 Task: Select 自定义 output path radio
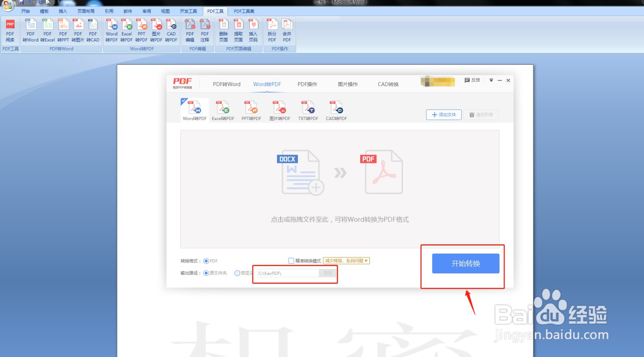coord(237,273)
